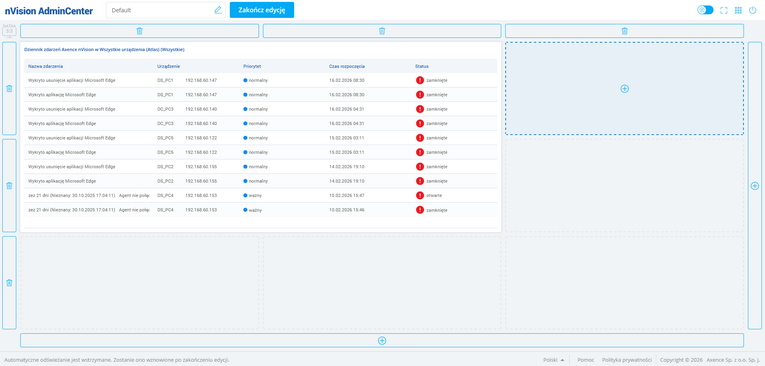Click 'Wykryto aplikację Microsoft Edge' for DS_PC1
This screenshot has width=765, height=366.
point(62,95)
